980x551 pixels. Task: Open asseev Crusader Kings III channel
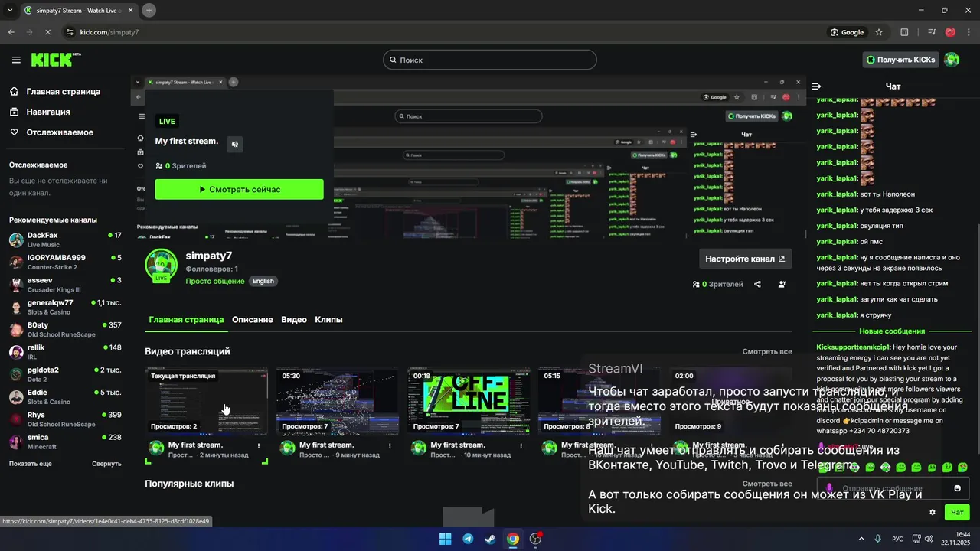point(65,285)
